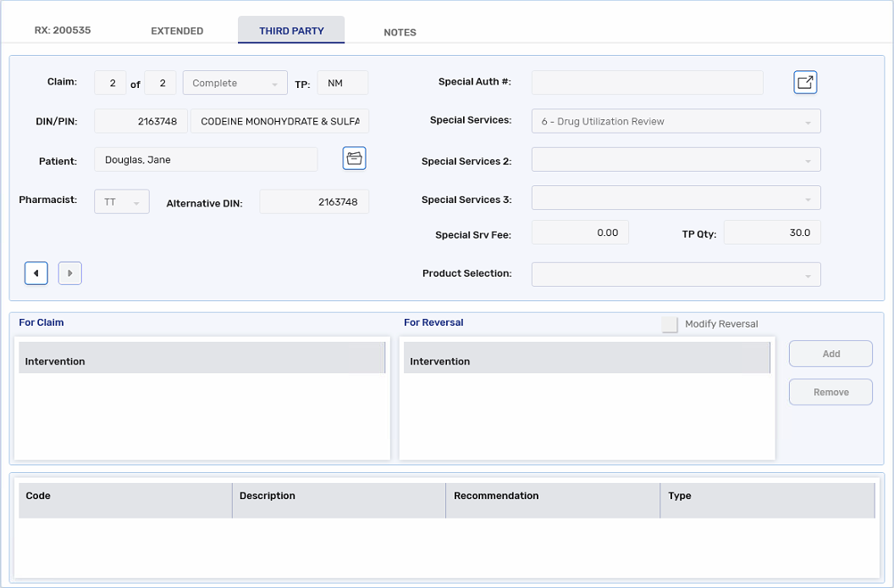Go to the previous claim arrow
The width and height of the screenshot is (894, 588).
point(36,273)
